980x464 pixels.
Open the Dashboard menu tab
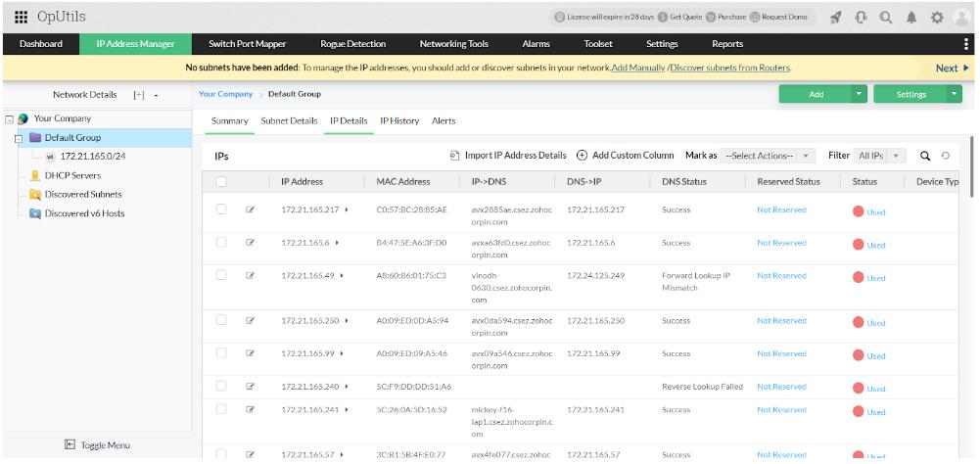(40, 44)
